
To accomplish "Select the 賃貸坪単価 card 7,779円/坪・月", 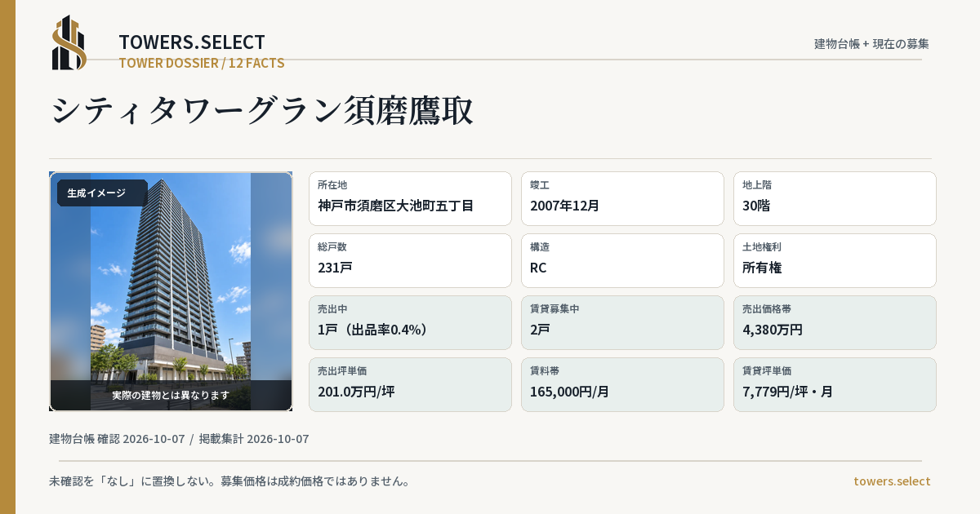I will coord(835,384).
